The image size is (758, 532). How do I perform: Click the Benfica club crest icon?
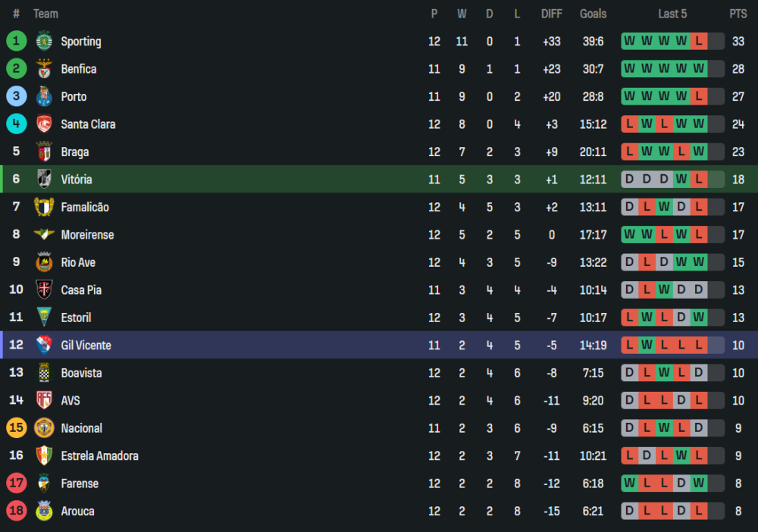[44, 69]
